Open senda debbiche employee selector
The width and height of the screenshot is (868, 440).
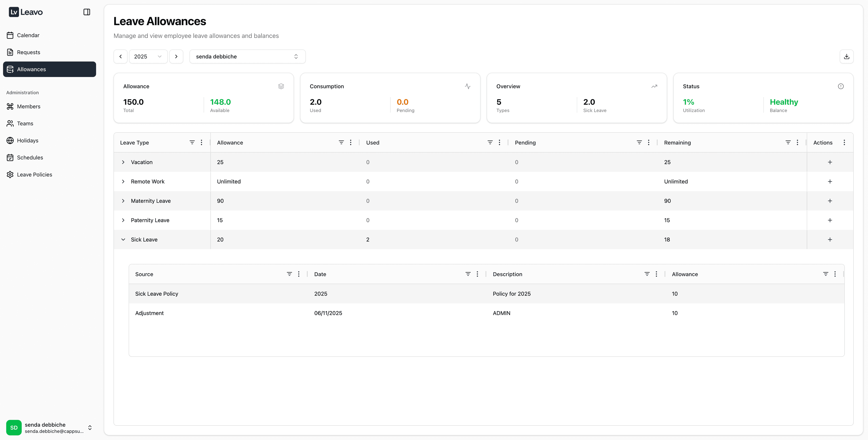click(247, 57)
